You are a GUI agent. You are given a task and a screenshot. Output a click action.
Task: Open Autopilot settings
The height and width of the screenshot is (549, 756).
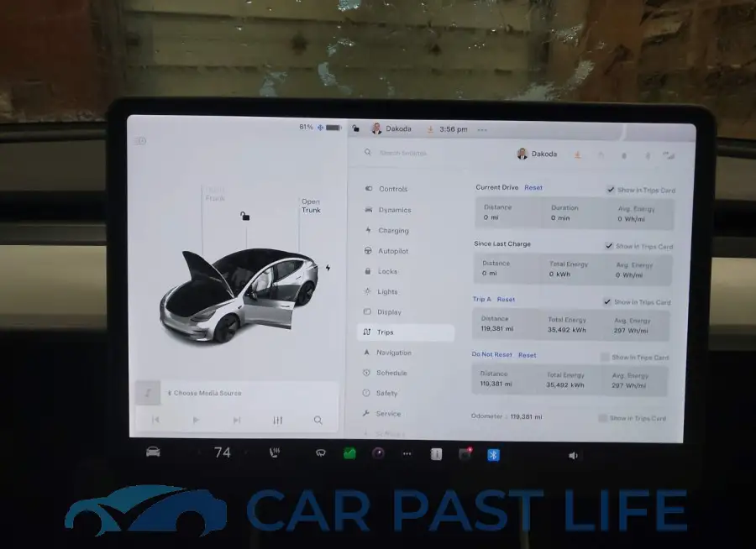386,251
